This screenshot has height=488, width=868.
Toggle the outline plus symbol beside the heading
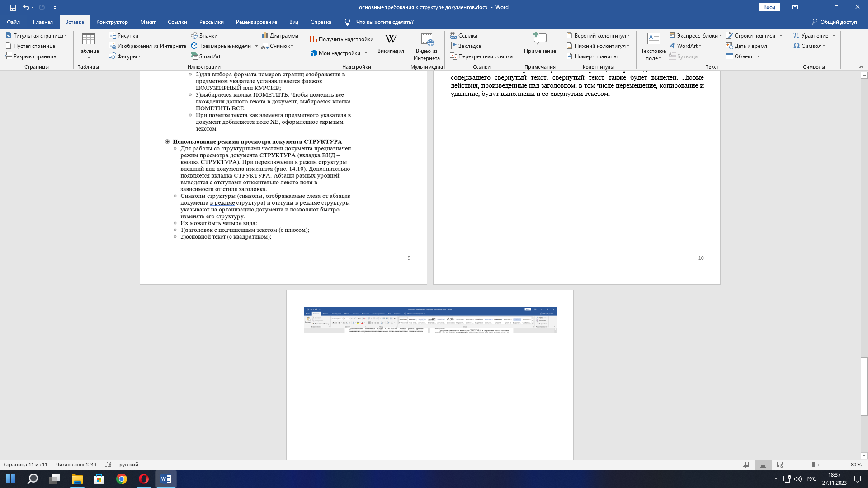(x=167, y=142)
